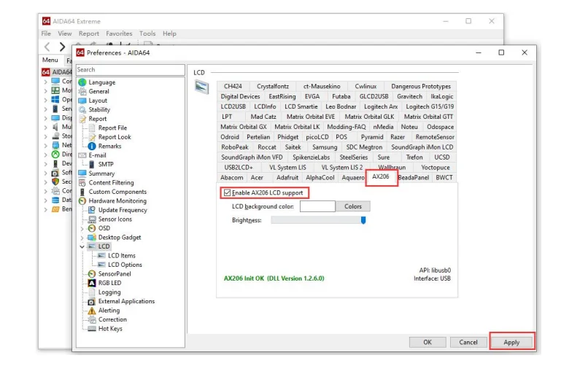Click the E-mail envelope icon

click(82, 155)
